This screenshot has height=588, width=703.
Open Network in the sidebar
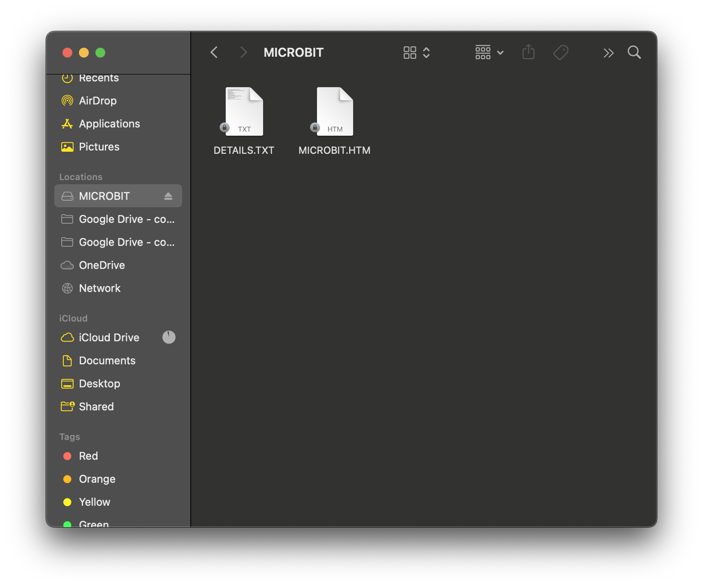coord(118,288)
